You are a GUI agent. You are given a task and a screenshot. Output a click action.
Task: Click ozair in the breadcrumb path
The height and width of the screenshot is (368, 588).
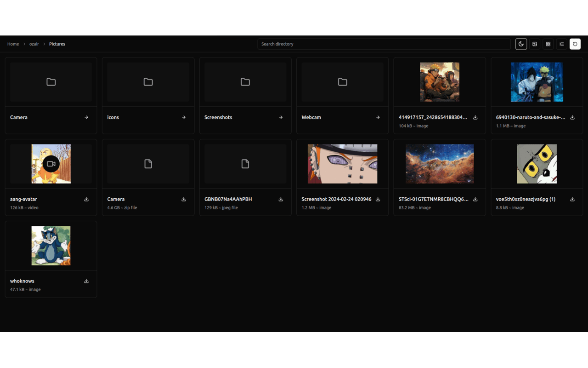[x=34, y=44]
